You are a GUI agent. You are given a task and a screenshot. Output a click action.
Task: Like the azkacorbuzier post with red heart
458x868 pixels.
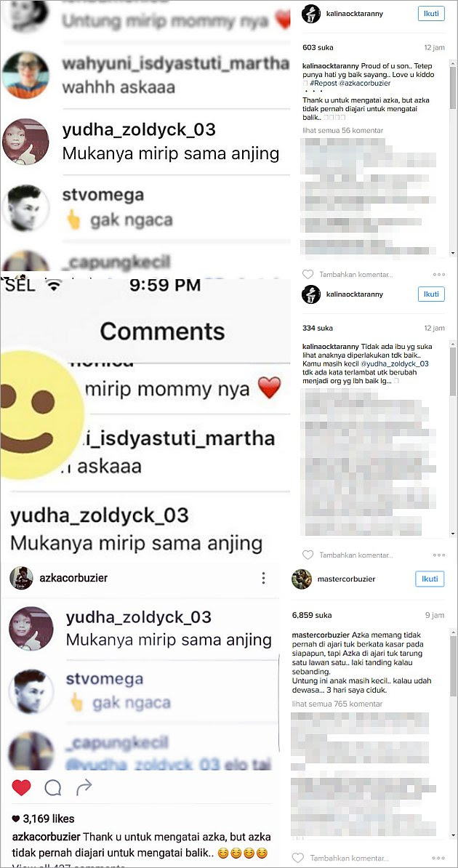pos(21,787)
